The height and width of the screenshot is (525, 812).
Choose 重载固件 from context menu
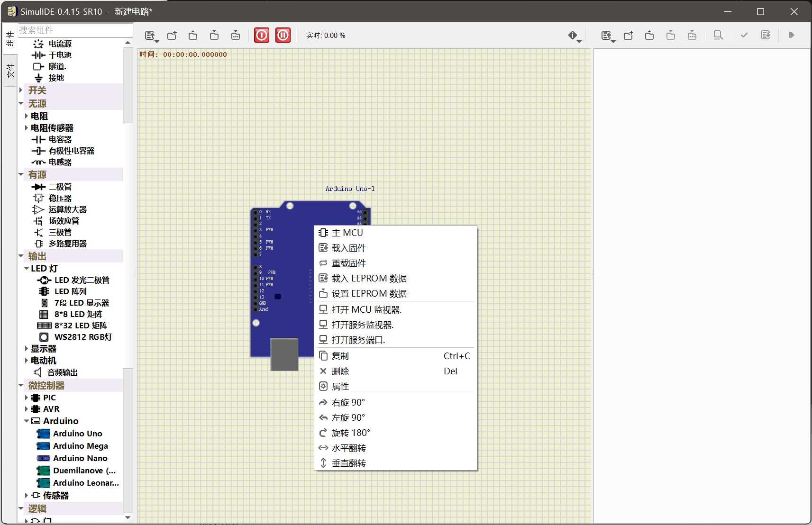click(395, 263)
